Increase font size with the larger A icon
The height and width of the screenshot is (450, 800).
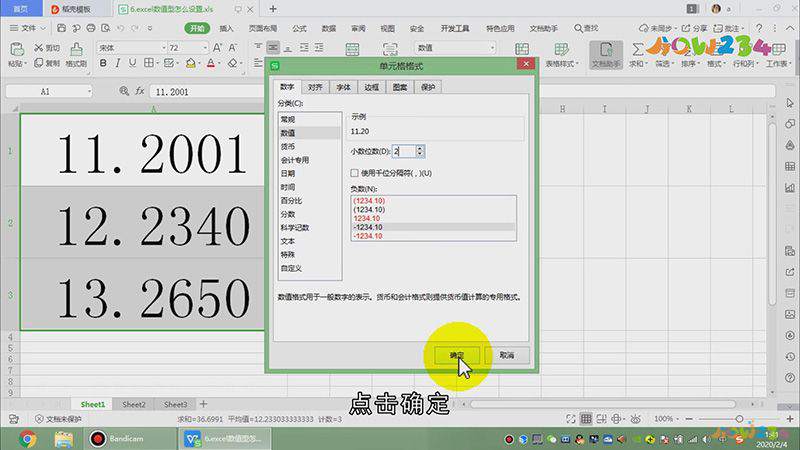pos(217,47)
